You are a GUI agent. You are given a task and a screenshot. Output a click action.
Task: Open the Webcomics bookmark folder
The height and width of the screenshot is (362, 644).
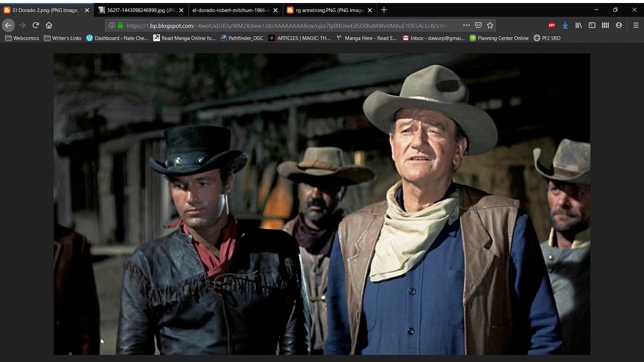tap(22, 38)
